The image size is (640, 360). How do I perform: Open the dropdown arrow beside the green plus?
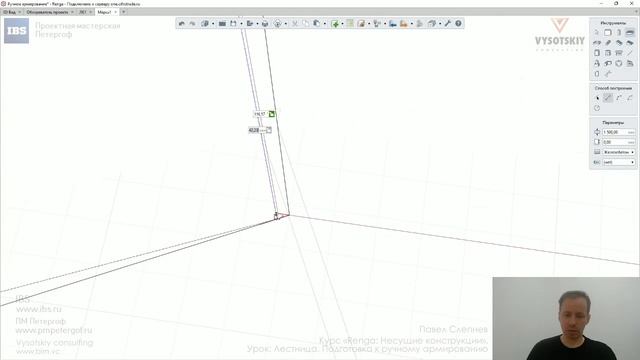[x=342, y=24]
